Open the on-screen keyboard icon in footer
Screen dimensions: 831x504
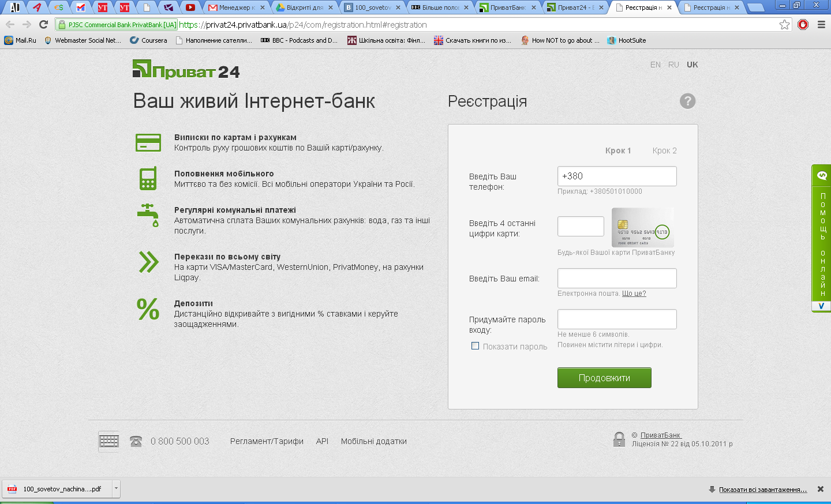click(x=109, y=441)
